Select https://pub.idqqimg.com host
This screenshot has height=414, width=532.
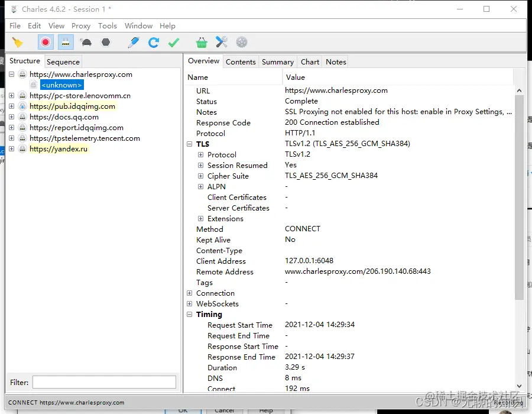(72, 106)
